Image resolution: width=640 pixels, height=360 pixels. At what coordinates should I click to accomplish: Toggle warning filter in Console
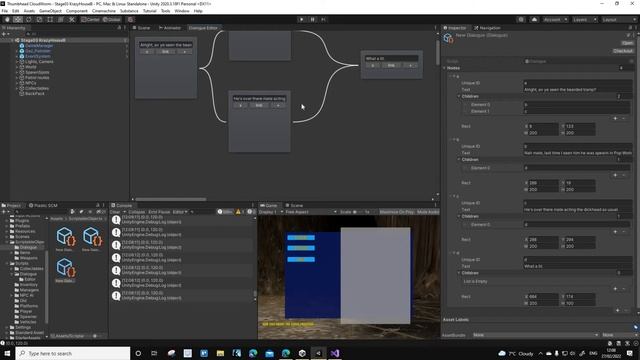coord(240,212)
